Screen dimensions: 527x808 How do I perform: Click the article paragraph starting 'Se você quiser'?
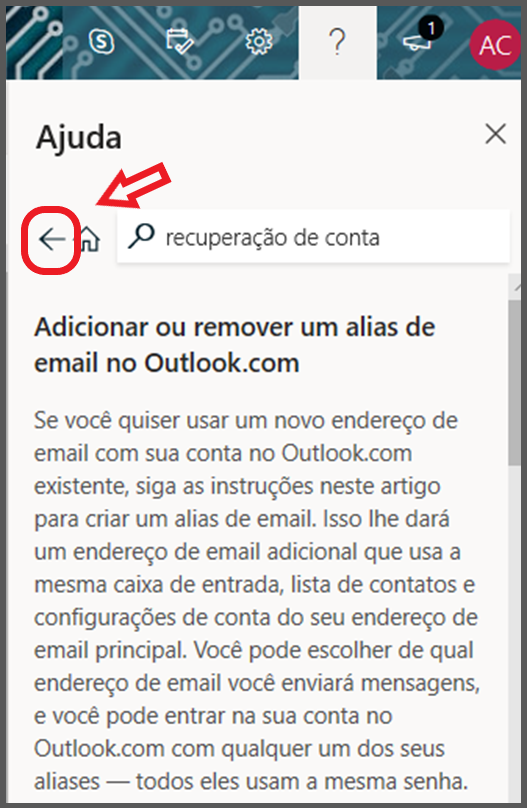pos(257,601)
